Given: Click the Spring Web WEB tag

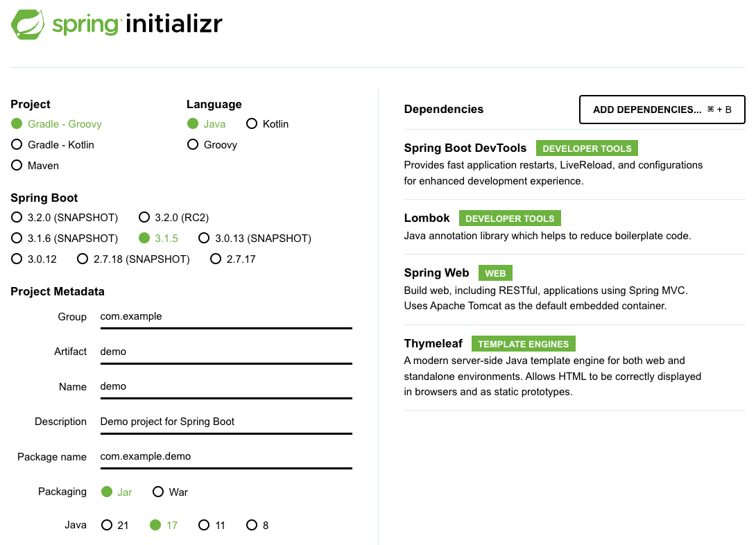Looking at the screenshot, I should tap(495, 273).
